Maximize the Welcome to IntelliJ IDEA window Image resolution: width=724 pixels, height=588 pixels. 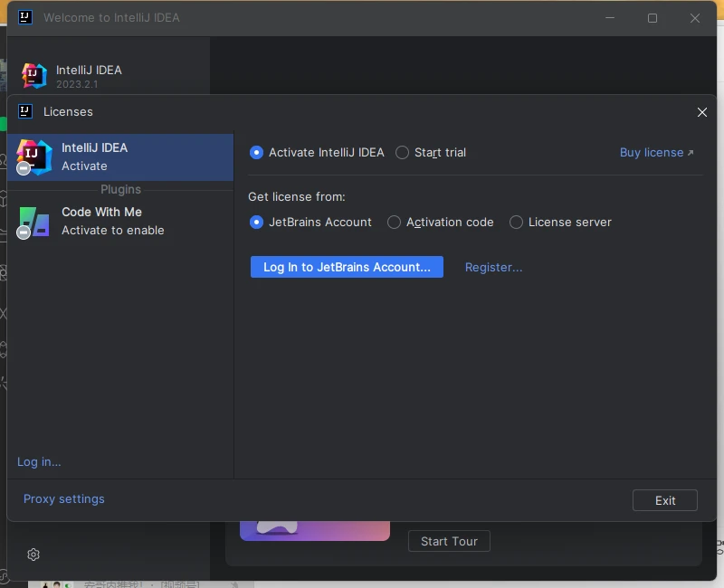pos(652,18)
